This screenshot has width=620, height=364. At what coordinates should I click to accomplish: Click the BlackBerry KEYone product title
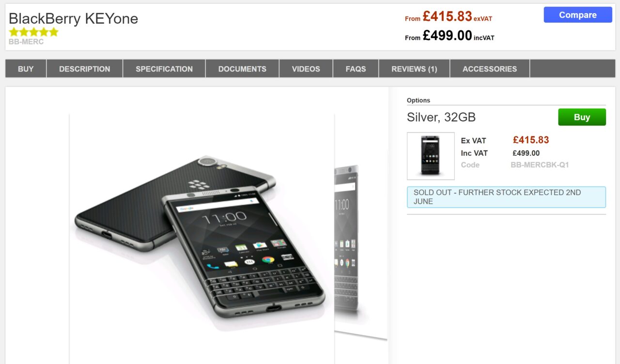(x=74, y=18)
